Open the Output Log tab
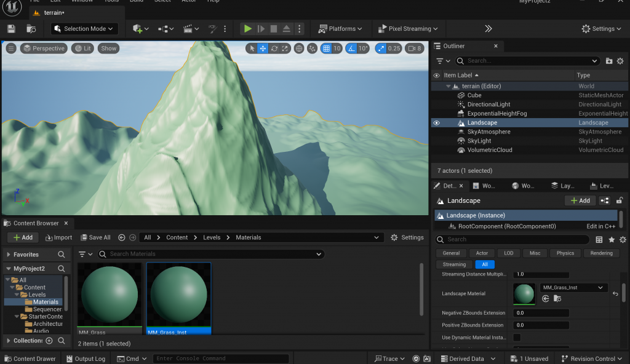 pos(86,359)
